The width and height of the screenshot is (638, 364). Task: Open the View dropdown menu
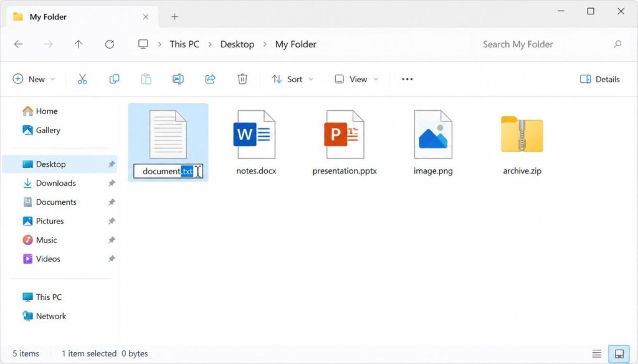(356, 79)
